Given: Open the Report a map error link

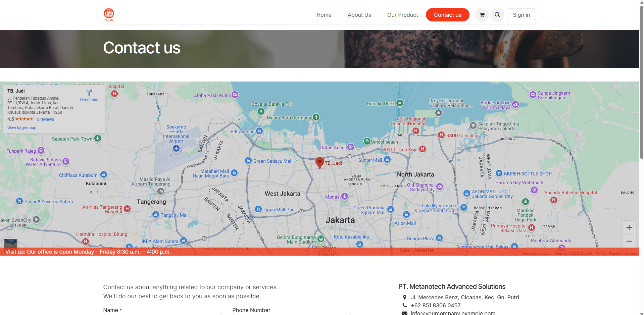Looking at the screenshot, I should tap(623, 254).
